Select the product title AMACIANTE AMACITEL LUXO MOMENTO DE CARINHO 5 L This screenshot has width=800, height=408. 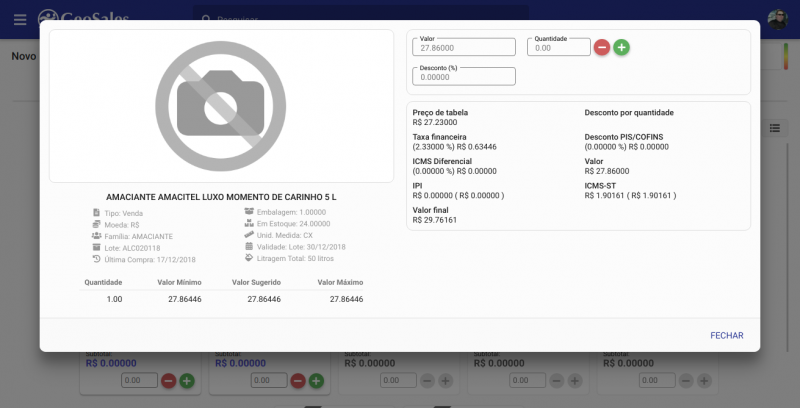click(221, 197)
